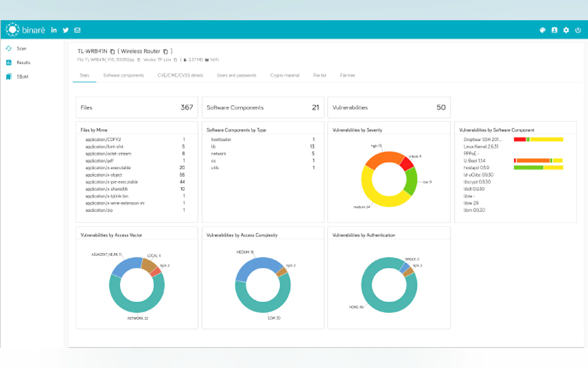The height and width of the screenshot is (368, 588).
Task: Click the libm 0.9.30 component
Action: [x=474, y=210]
